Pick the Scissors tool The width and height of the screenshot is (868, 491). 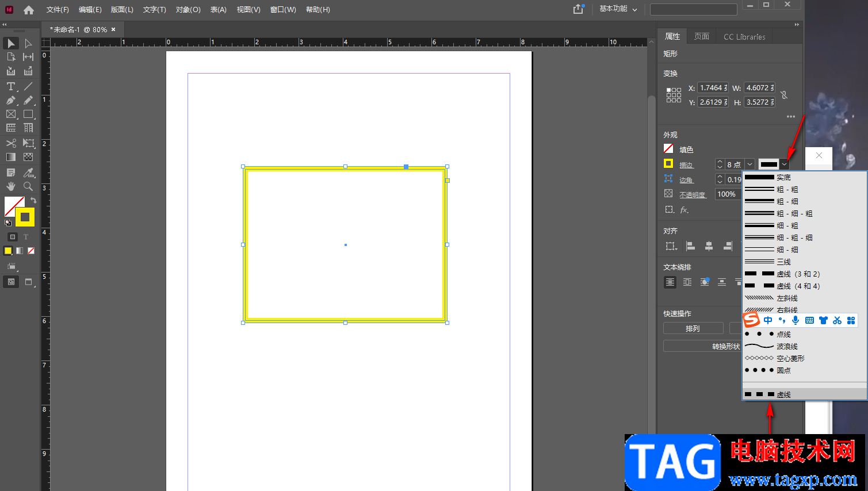11,143
